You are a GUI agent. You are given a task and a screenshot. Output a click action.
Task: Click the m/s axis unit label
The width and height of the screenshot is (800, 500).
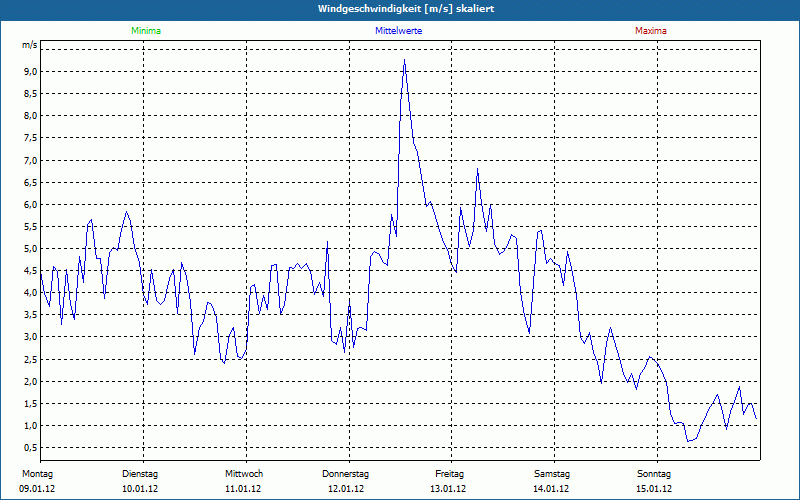click(x=30, y=45)
